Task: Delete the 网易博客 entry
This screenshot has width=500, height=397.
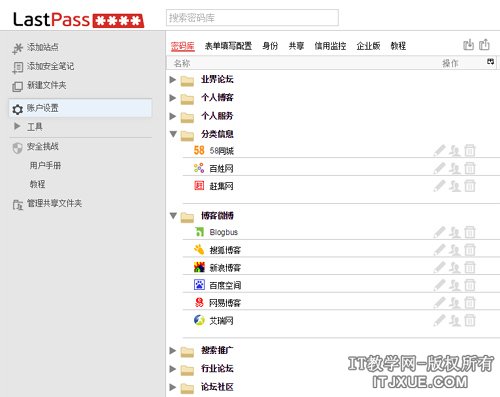Action: pyautogui.click(x=470, y=303)
